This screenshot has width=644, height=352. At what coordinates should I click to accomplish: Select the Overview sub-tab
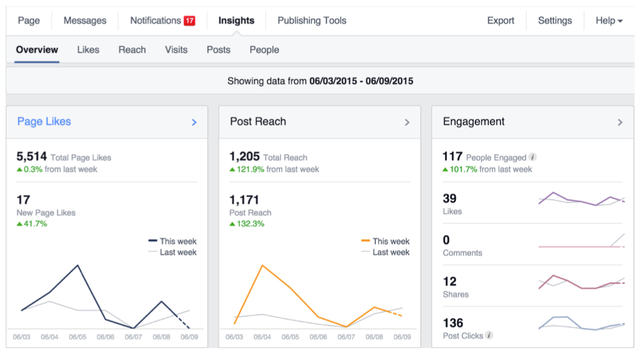point(37,50)
